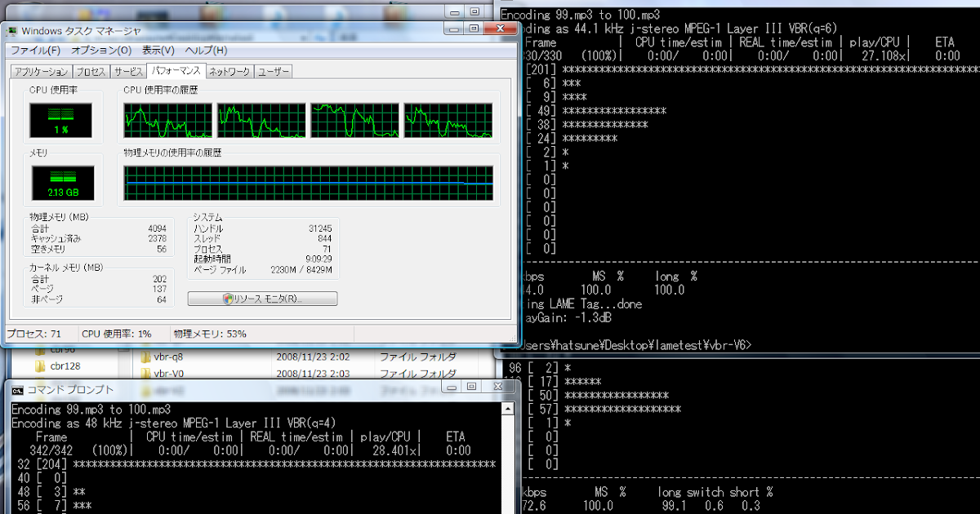Click the コマンド プロンプト window title icon

[x=17, y=389]
